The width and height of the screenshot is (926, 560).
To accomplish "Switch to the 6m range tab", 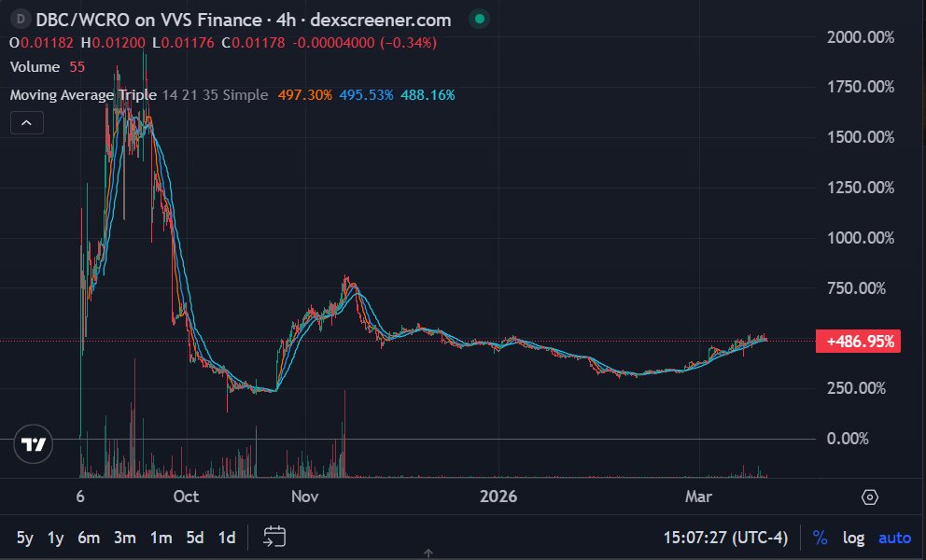I will [x=90, y=538].
